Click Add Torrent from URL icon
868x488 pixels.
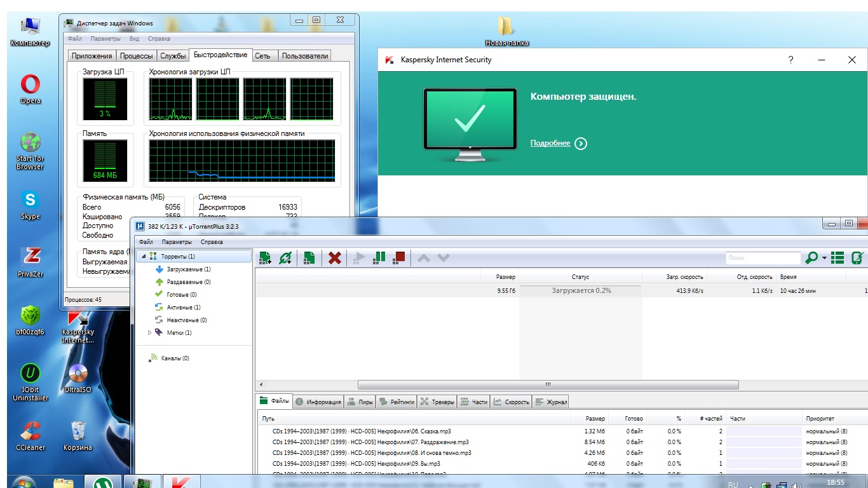(286, 258)
